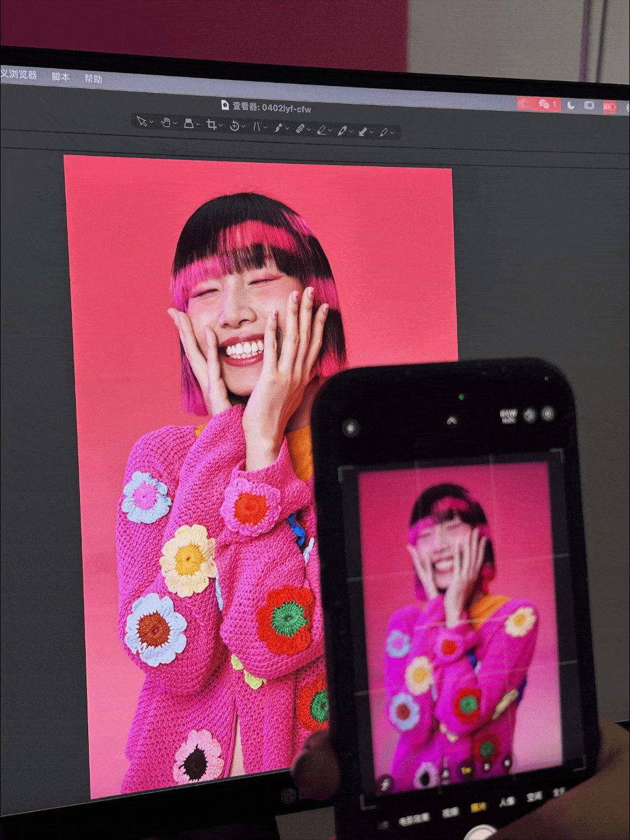630x840 pixels.
Task: Select the Rotate/Straighten tool
Action: pyautogui.click(x=235, y=125)
